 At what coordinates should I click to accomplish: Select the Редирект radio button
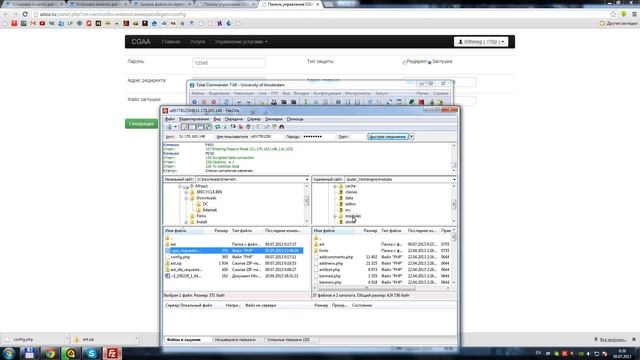point(404,62)
